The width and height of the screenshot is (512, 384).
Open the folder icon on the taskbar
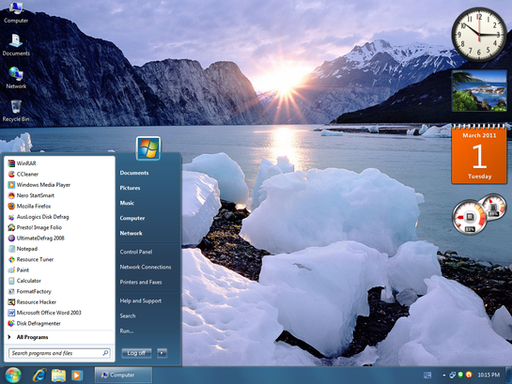pos(59,375)
